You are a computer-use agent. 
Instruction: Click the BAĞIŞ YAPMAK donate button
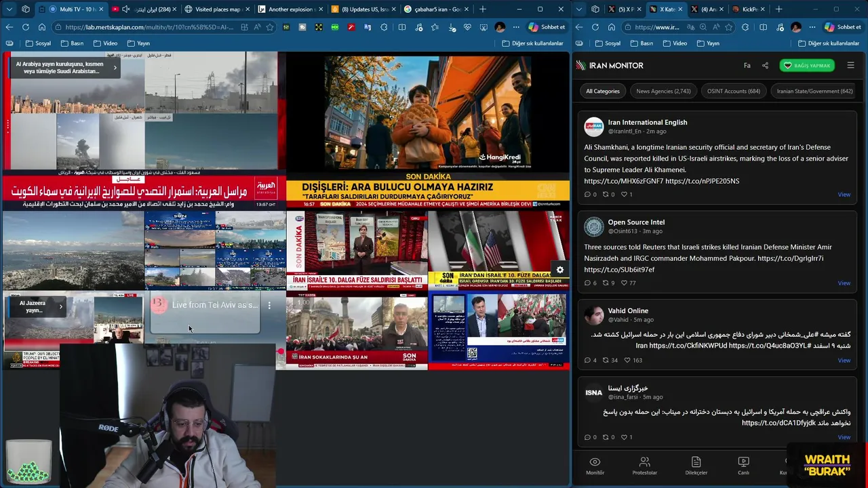click(807, 66)
